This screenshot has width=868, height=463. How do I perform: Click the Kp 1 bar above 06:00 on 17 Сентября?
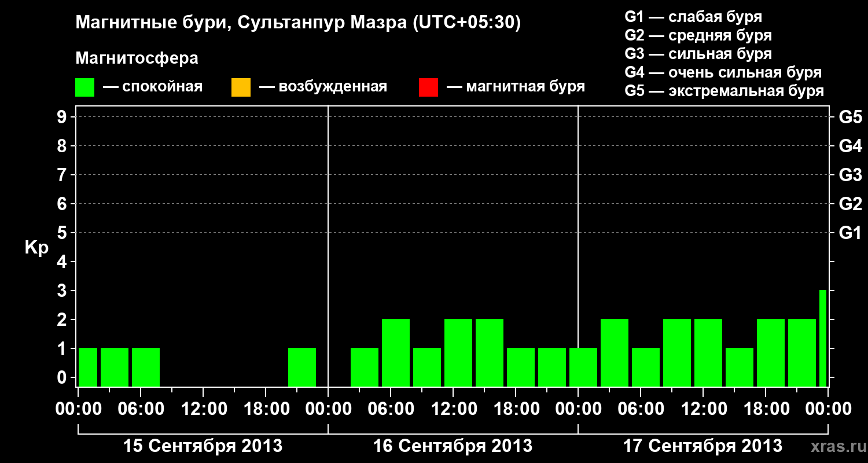[646, 367]
